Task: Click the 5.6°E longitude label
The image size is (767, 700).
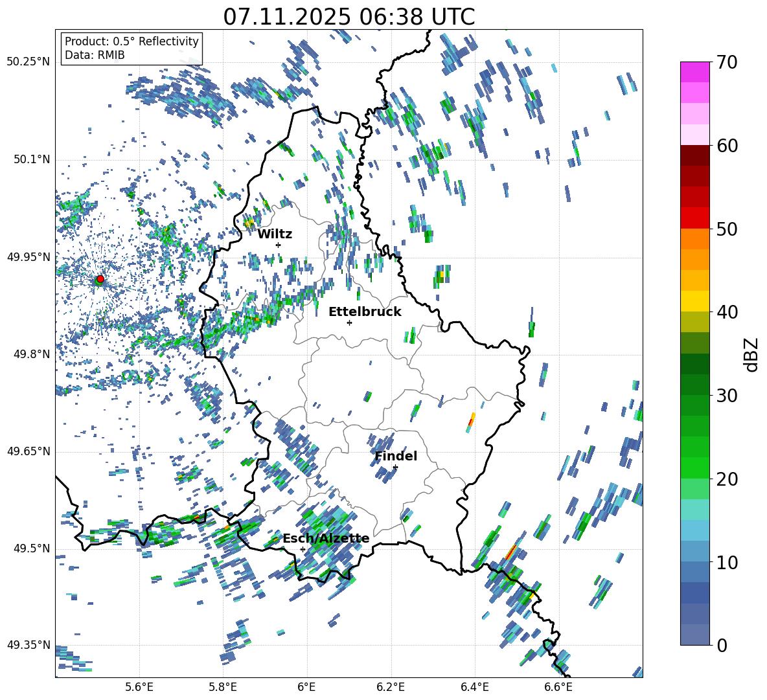Action: coord(139,687)
